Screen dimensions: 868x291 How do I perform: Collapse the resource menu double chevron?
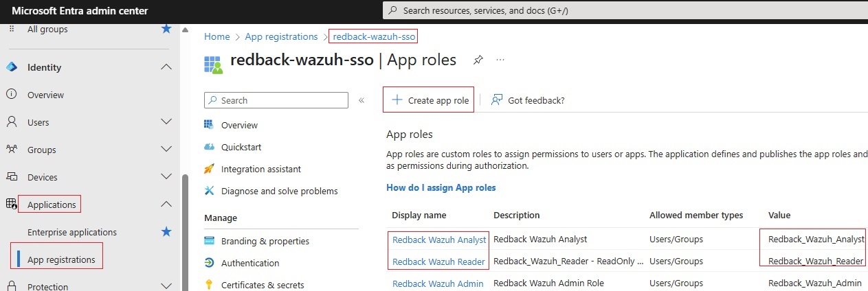coord(361,100)
